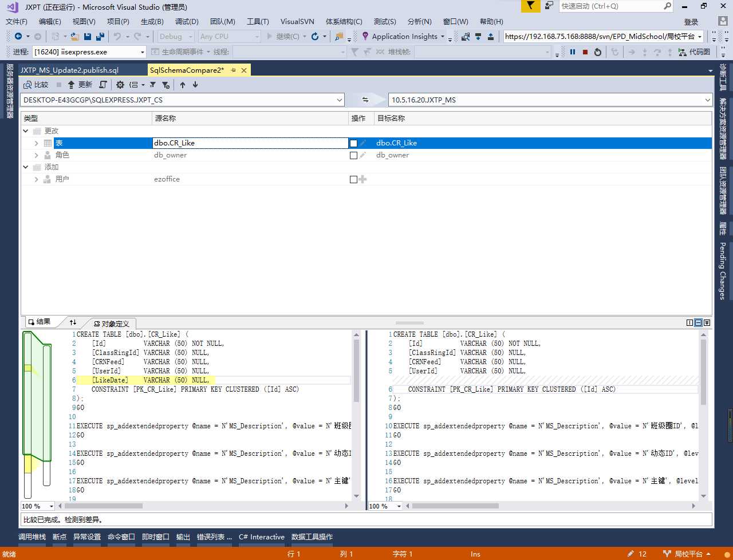733x560 pixels.
Task: Go to previous difference up arrow
Action: pos(183,85)
